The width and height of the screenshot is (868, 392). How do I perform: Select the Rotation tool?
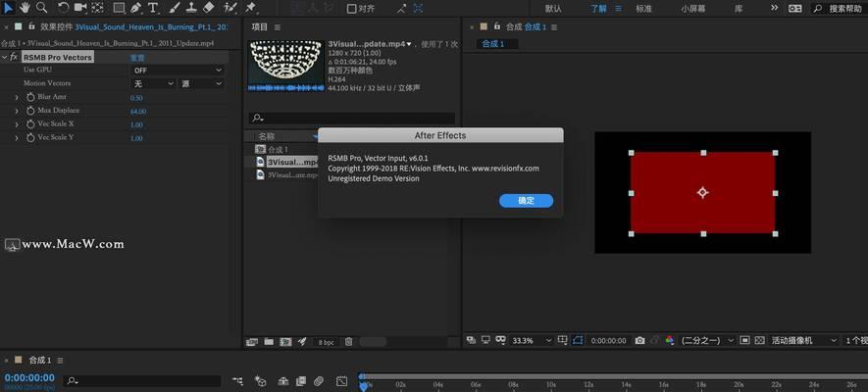[64, 8]
